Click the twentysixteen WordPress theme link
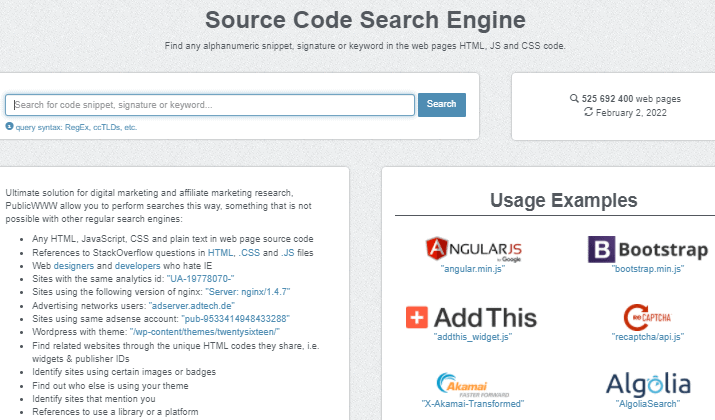This screenshot has height=420, width=715. click(204, 330)
